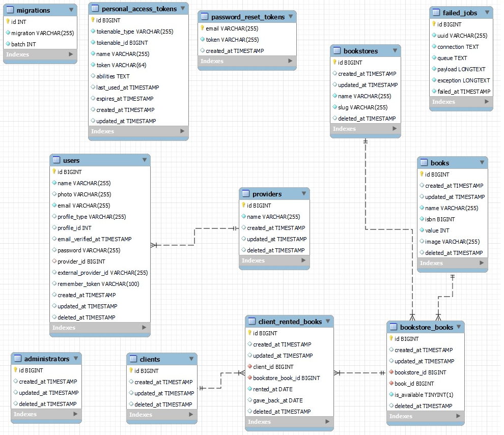Click the administrators table icon
This screenshot has height=435, width=504.
18,358
